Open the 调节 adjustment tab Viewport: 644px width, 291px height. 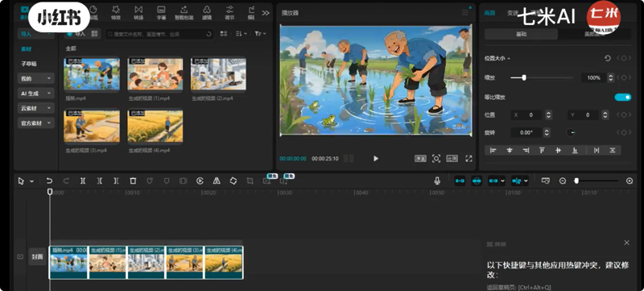[x=229, y=12]
